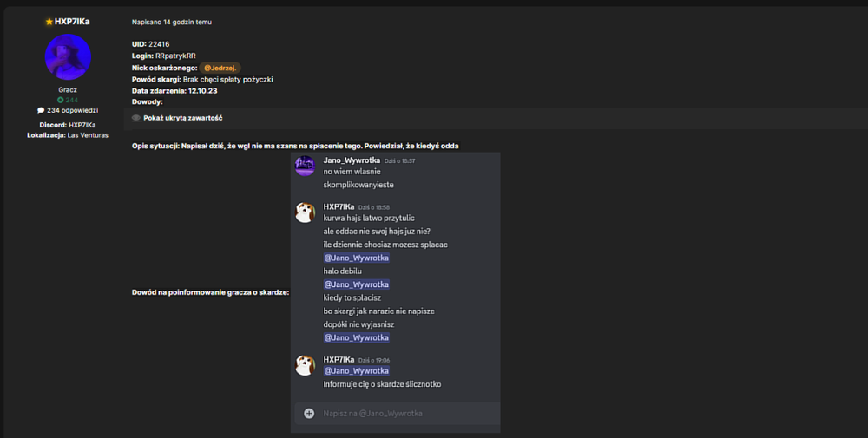Viewport: 868px width, 438px height.
Task: Click the plus attachment icon in chat
Action: click(309, 413)
